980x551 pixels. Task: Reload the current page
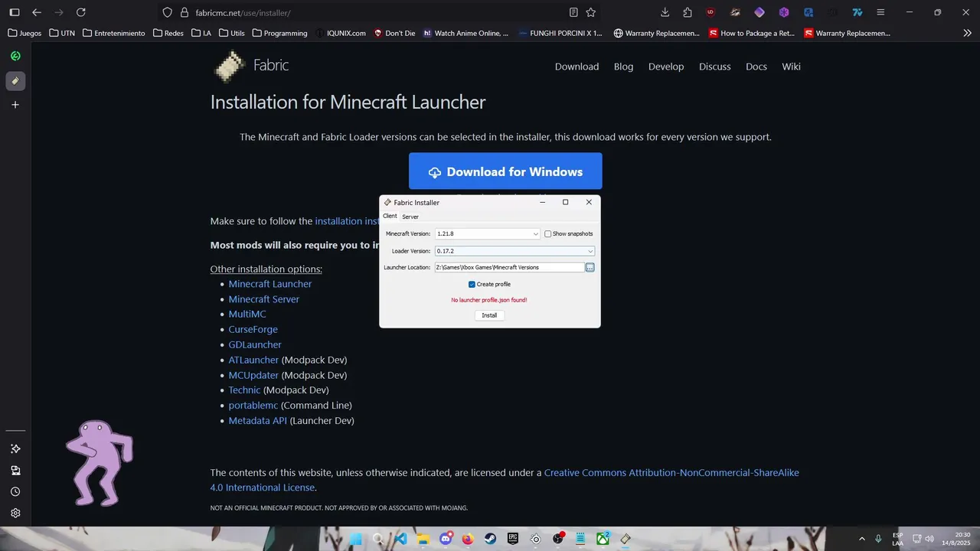click(81, 12)
